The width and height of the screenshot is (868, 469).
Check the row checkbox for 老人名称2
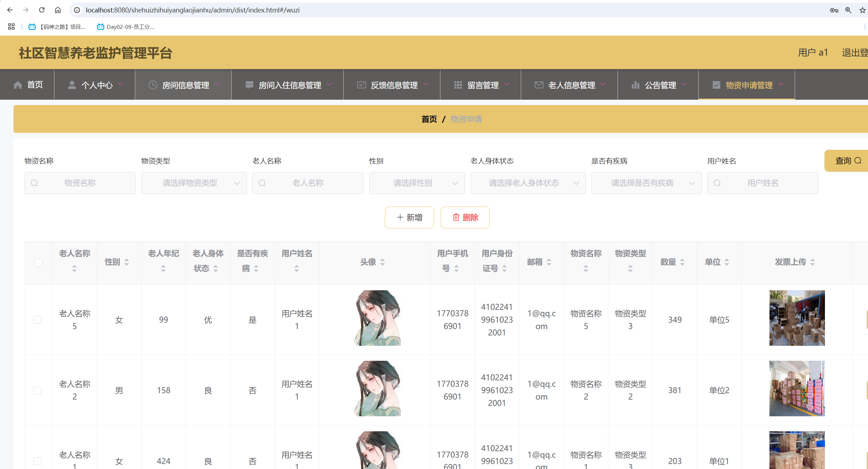pyautogui.click(x=38, y=390)
